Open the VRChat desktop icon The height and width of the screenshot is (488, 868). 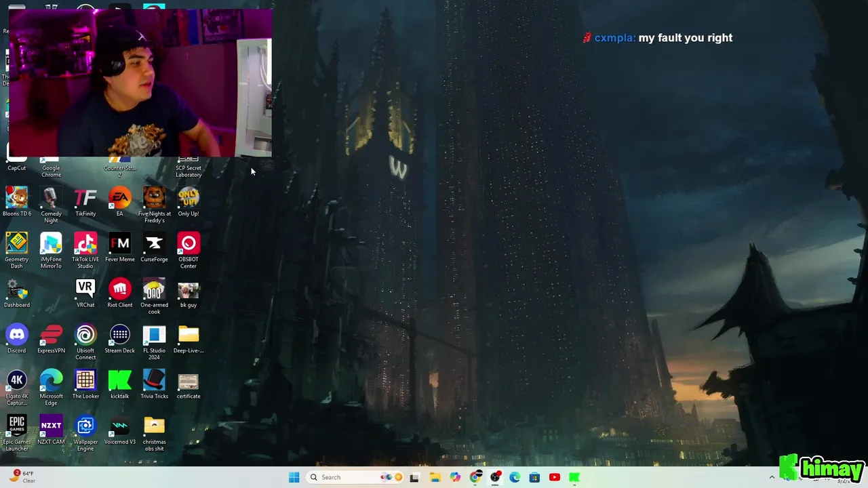(x=85, y=293)
